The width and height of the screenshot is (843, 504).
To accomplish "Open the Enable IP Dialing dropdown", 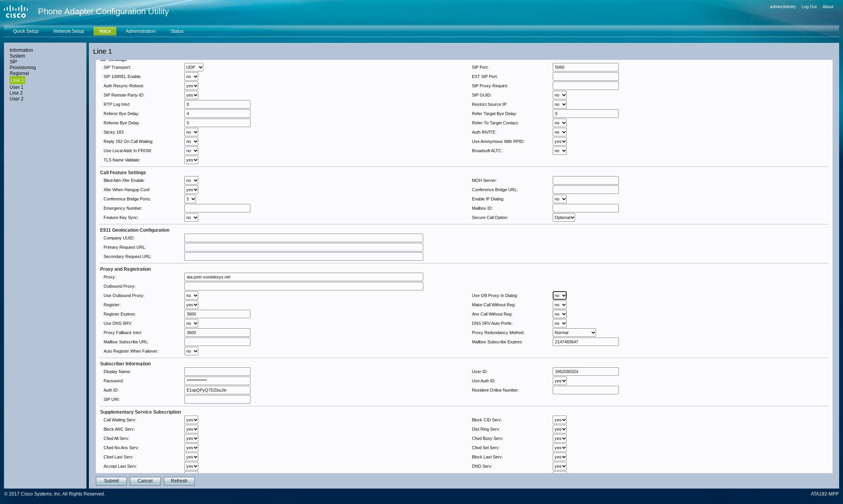I will [x=560, y=199].
